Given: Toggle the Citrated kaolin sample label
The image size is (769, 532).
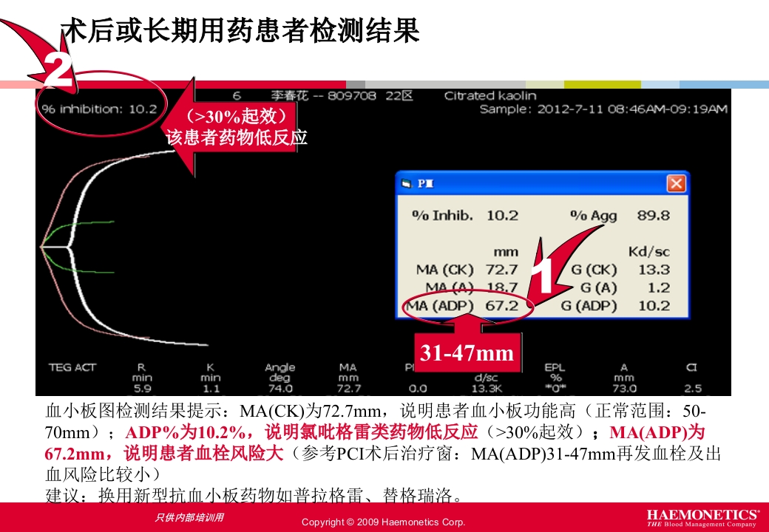Looking at the screenshot, I should [489, 95].
